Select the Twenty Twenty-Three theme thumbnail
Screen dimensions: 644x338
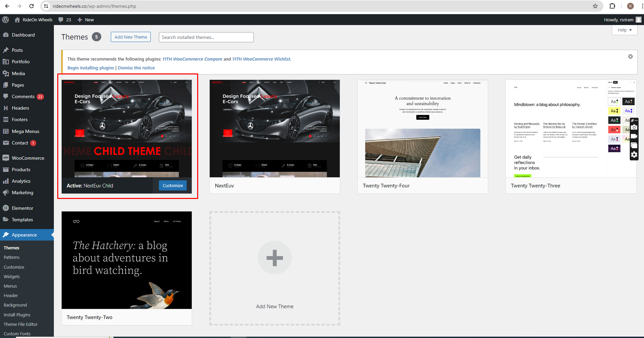[x=571, y=129]
